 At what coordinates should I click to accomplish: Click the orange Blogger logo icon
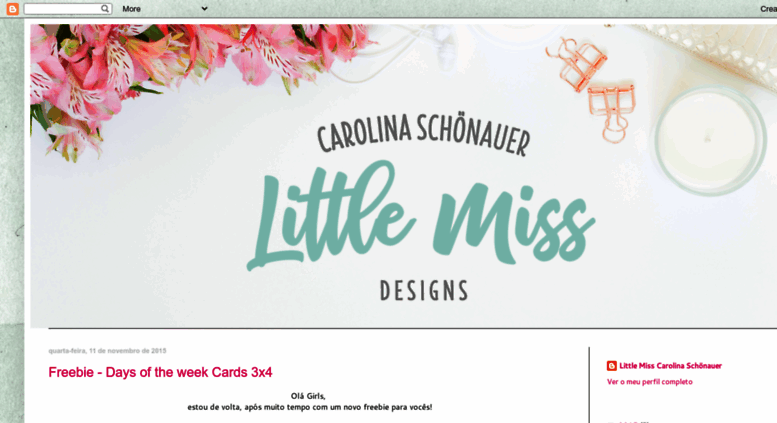[x=12, y=8]
